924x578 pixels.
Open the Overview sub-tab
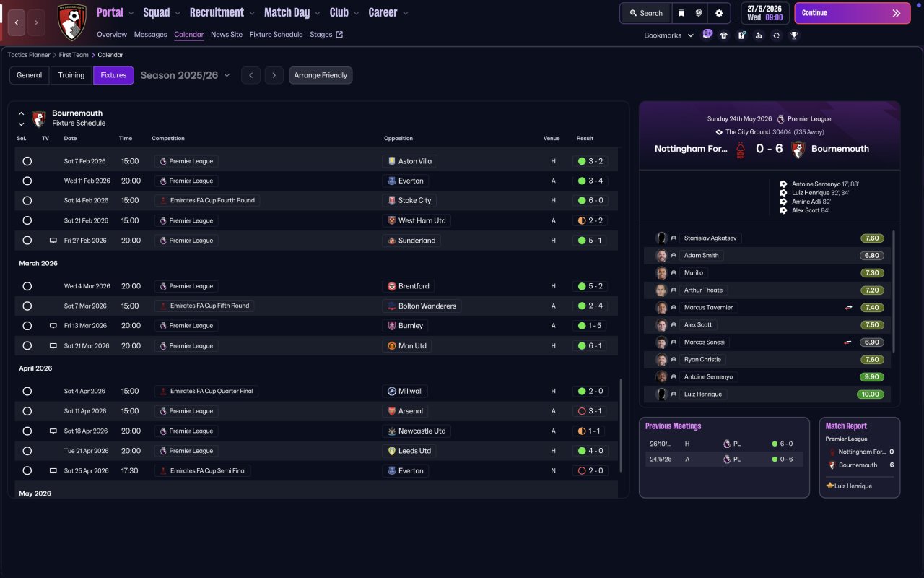[112, 35]
